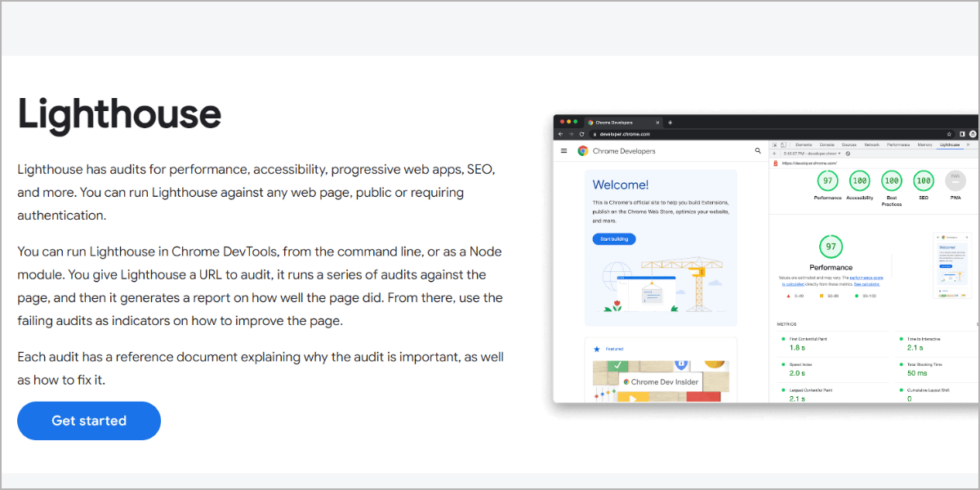Switch to the Network tab in DevTools

(871, 145)
